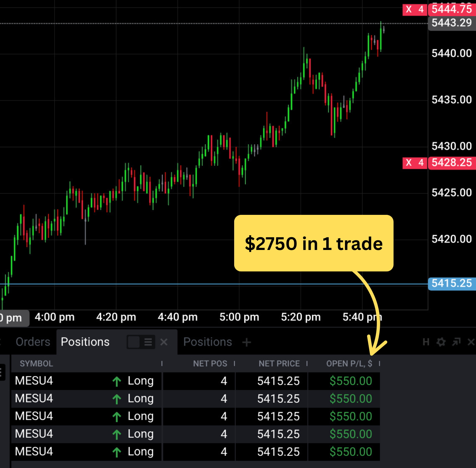Pop out the panel with the arrow icon

point(457,342)
